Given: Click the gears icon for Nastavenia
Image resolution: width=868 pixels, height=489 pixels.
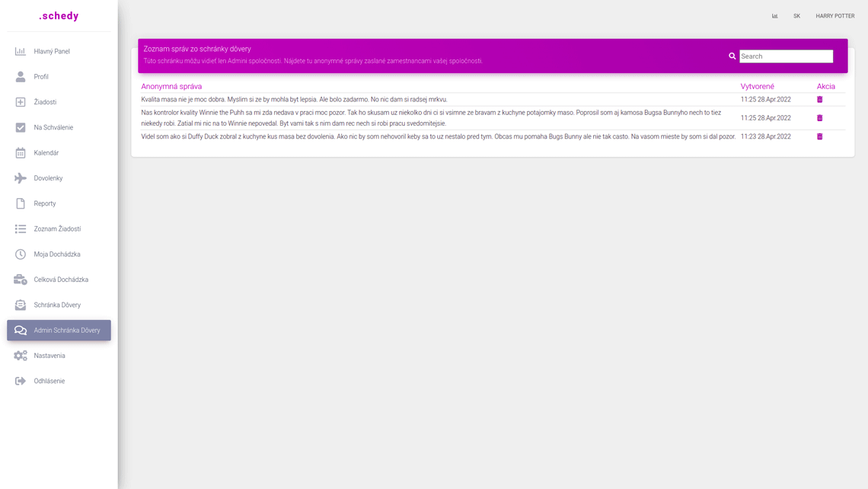Looking at the screenshot, I should (x=21, y=356).
